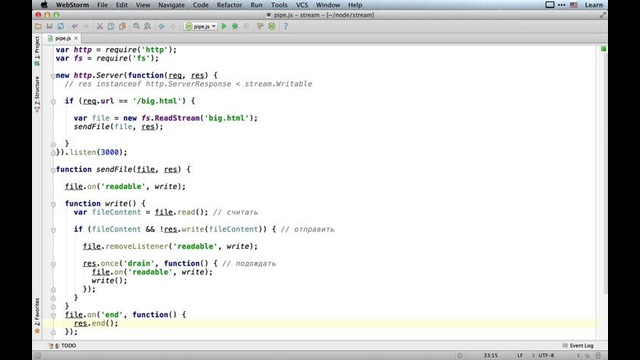
Task: Open the File menu
Action: (x=102, y=5)
